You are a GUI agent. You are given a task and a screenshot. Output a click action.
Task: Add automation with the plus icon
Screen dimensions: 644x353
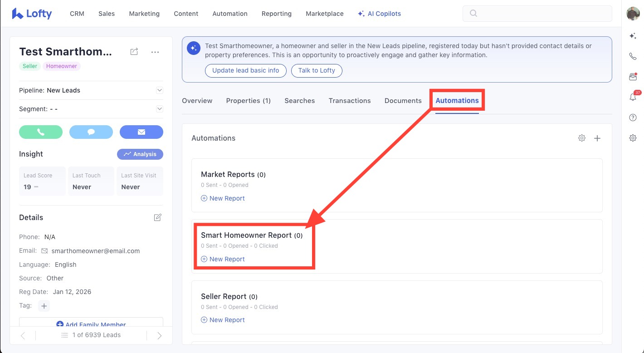(x=597, y=138)
